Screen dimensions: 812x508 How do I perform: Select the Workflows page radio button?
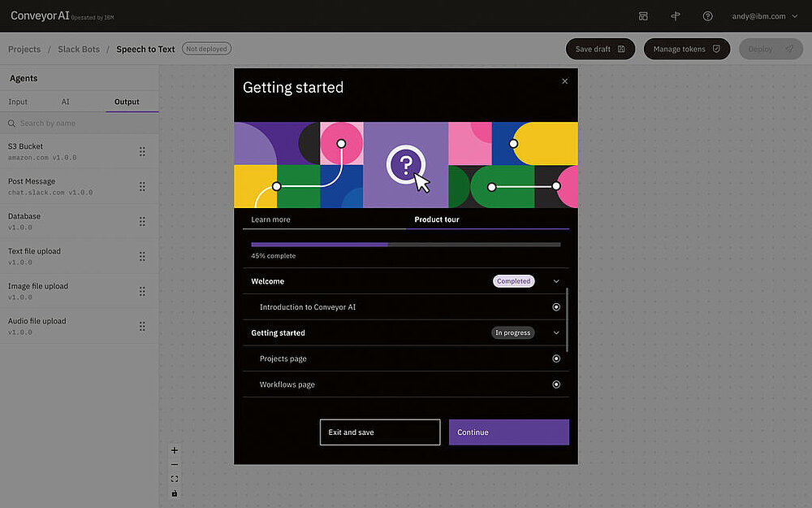pos(556,384)
